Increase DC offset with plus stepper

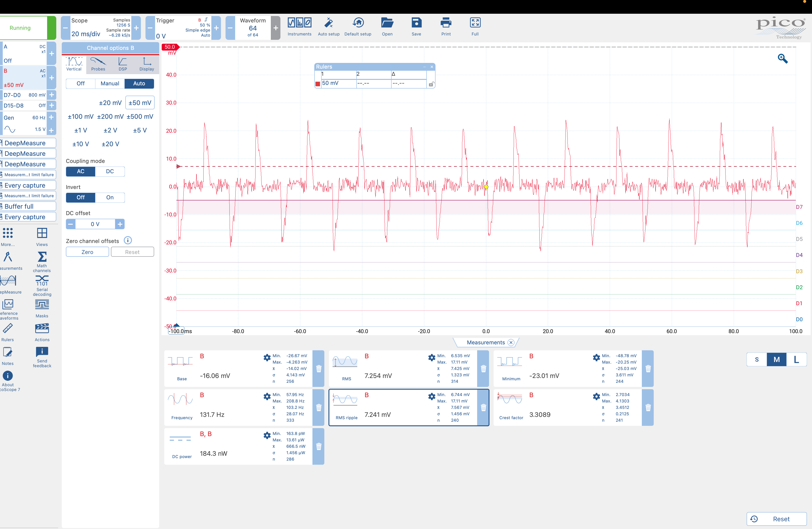pos(120,224)
